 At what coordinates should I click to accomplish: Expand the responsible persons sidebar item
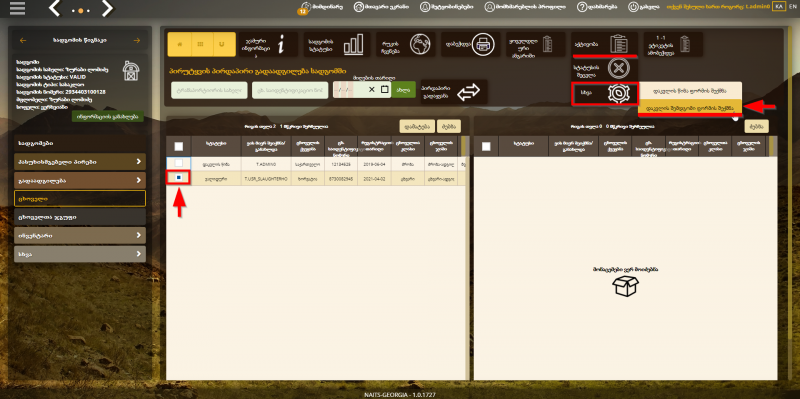(80, 162)
